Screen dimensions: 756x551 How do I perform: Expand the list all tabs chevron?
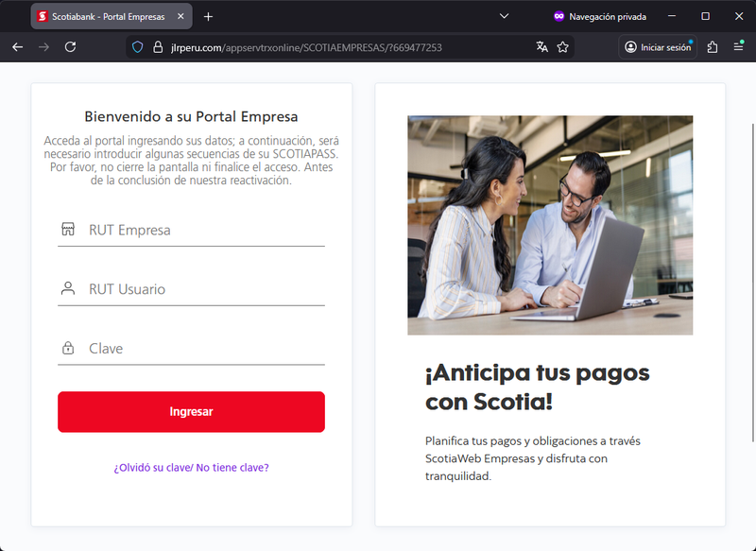[504, 16]
